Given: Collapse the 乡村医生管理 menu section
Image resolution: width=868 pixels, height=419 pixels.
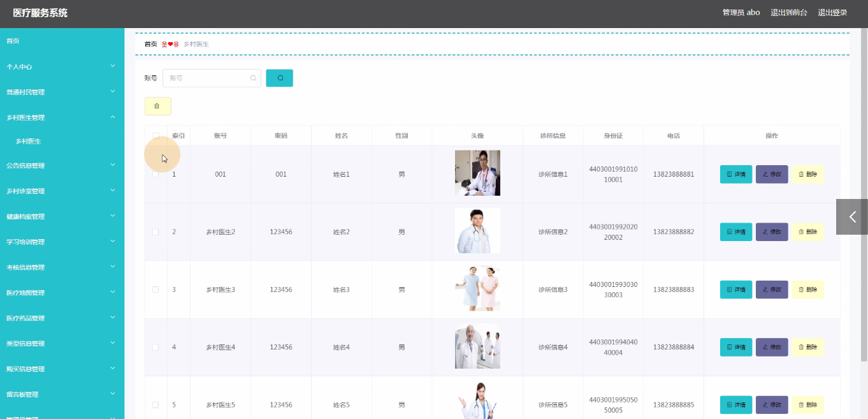Looking at the screenshot, I should pyautogui.click(x=62, y=117).
